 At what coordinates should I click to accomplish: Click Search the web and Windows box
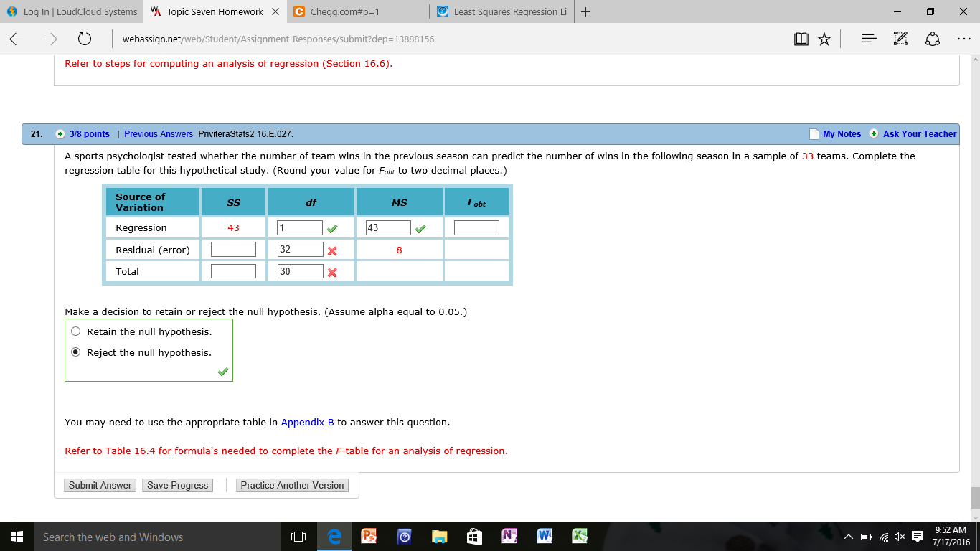158,537
